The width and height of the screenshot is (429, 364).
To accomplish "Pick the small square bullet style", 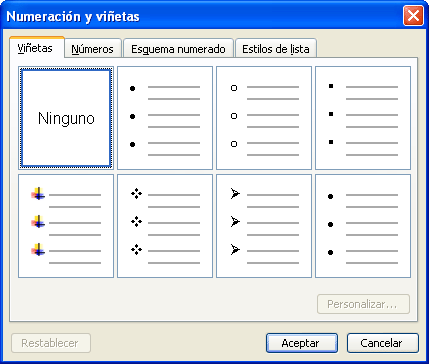I will pyautogui.click(x=363, y=118).
